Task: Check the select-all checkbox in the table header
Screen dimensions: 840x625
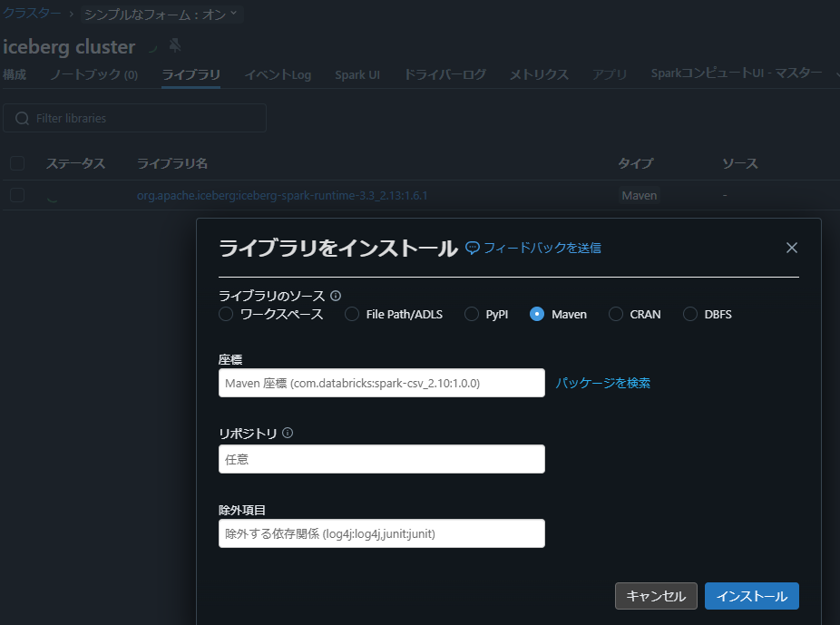Action: [x=16, y=163]
